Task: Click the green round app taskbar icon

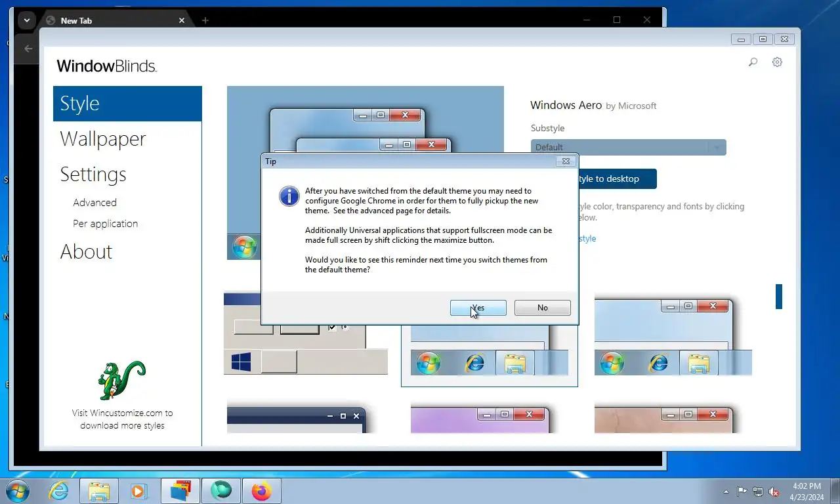Action: point(221,491)
